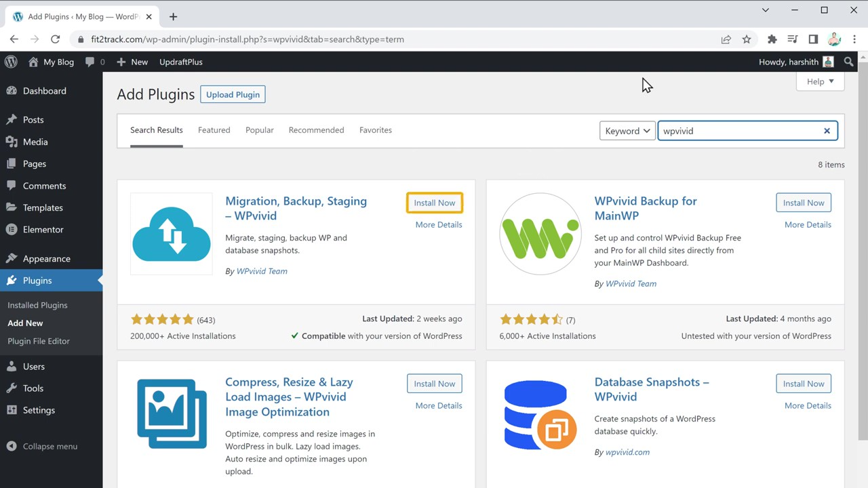Open the WordPress logo menu in admin bar

(10, 62)
